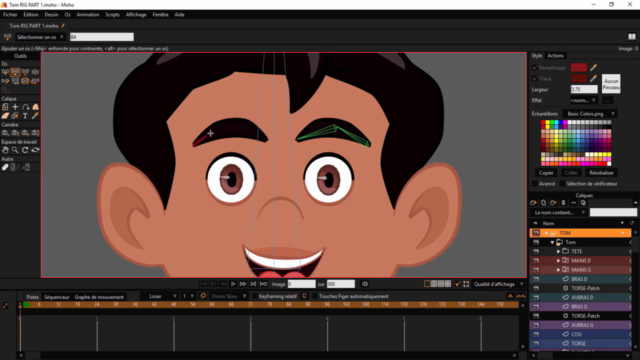Click the eyedropper next to Remplissage color
This screenshot has width=640, height=360.
click(x=593, y=67)
